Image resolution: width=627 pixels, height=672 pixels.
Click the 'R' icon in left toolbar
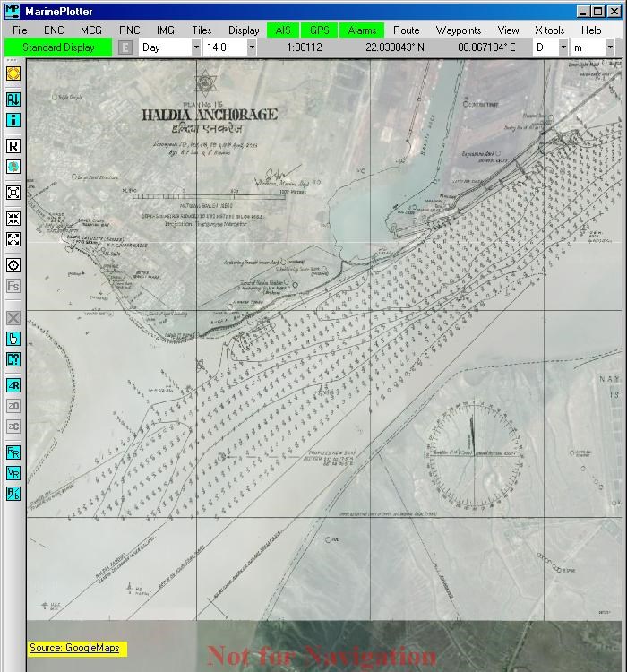[x=13, y=146]
